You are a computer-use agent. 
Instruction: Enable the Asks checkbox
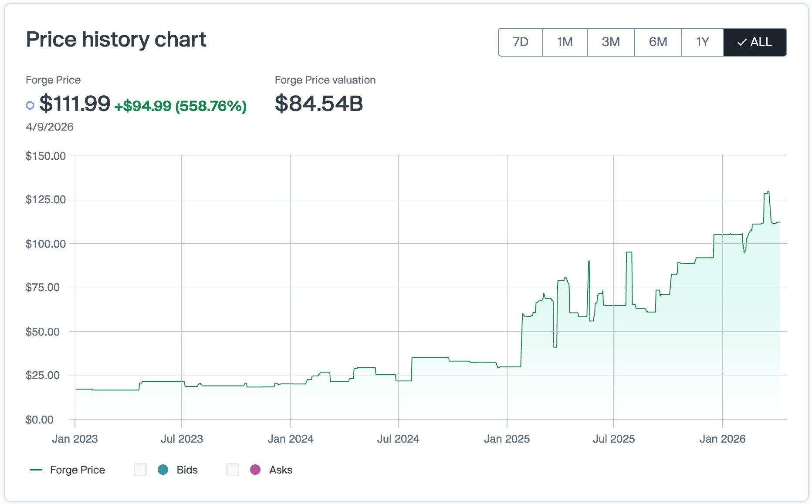point(233,470)
